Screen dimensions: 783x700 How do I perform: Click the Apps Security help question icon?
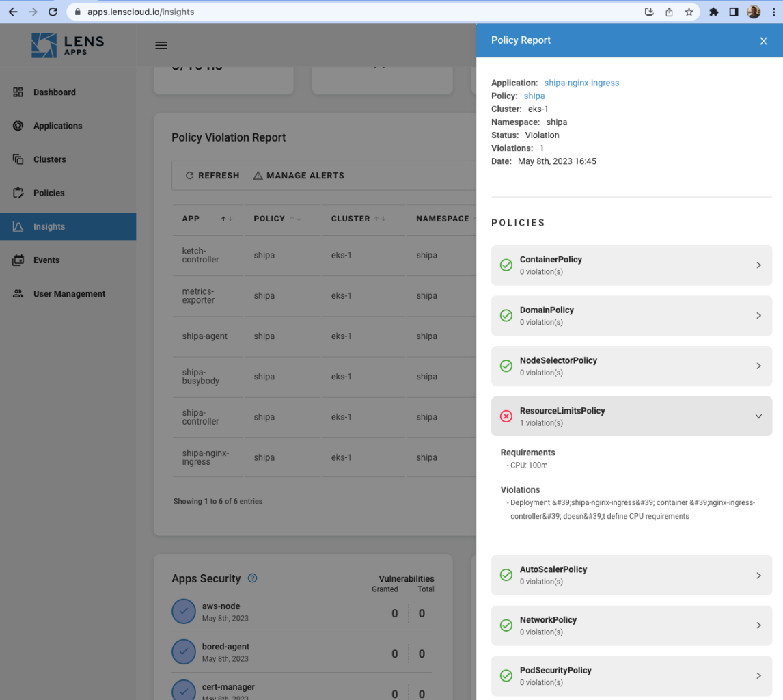coord(253,578)
